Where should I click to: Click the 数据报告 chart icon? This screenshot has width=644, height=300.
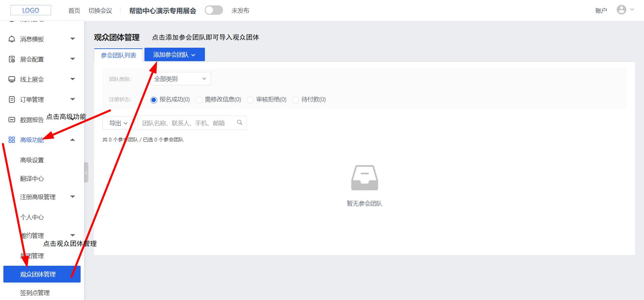12,120
